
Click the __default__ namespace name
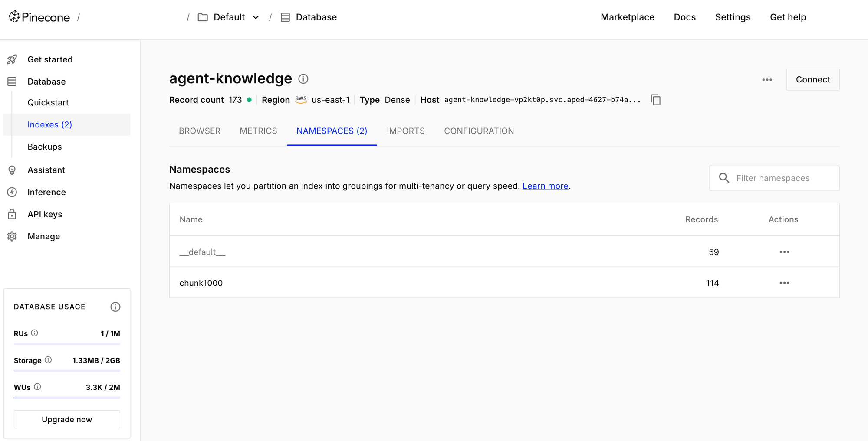(x=202, y=252)
